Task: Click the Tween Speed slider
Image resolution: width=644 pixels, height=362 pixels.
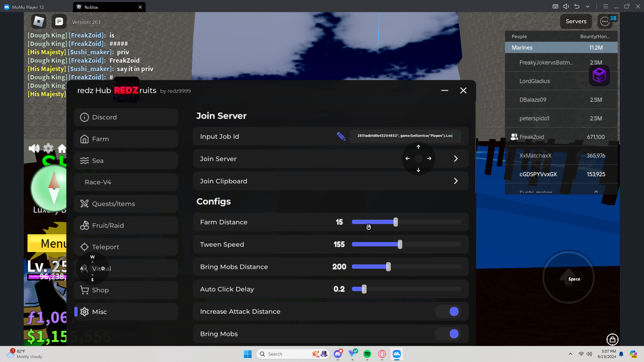Action: tap(406, 244)
